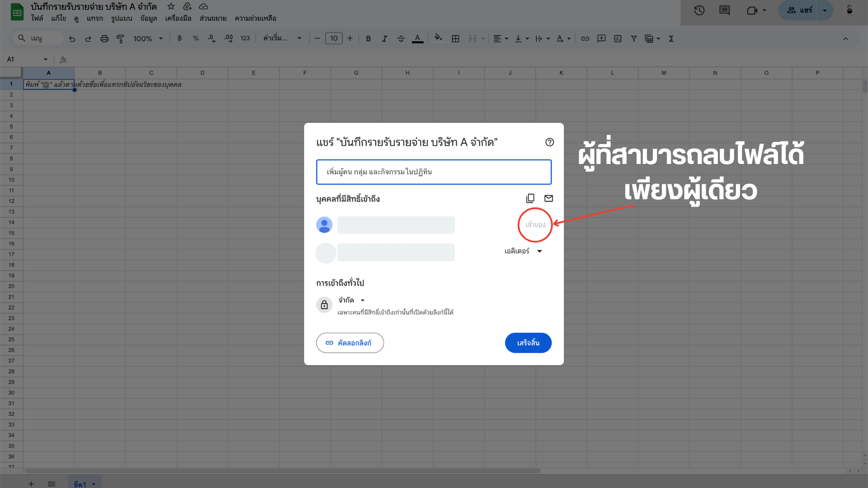Image resolution: width=868 pixels, height=488 pixels.
Task: Decrease font size with minus
Action: [317, 39]
